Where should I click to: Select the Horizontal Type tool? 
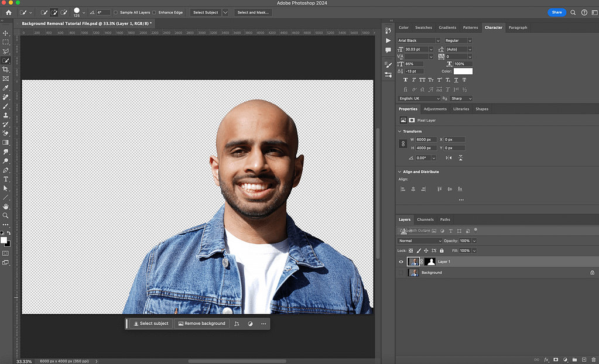[x=6, y=179]
